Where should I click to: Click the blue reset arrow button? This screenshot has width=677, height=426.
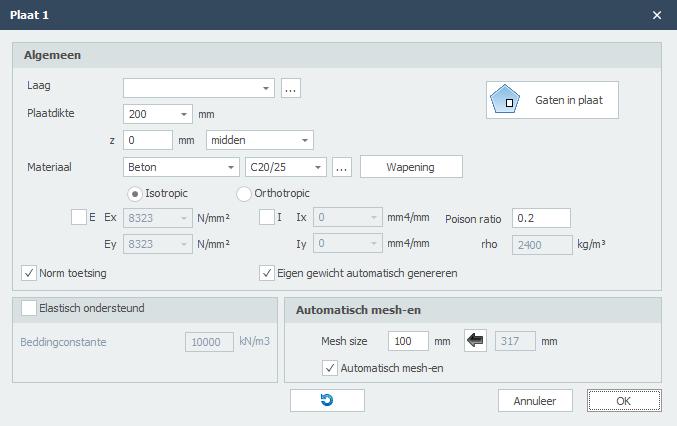point(327,400)
